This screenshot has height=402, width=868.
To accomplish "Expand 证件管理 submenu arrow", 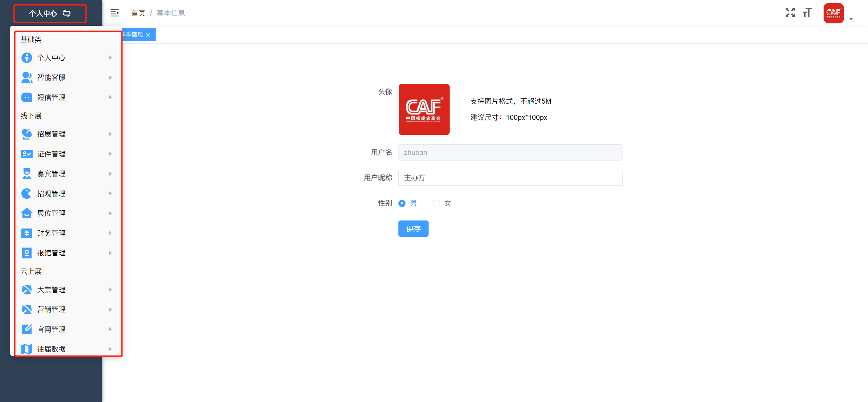I will [110, 154].
